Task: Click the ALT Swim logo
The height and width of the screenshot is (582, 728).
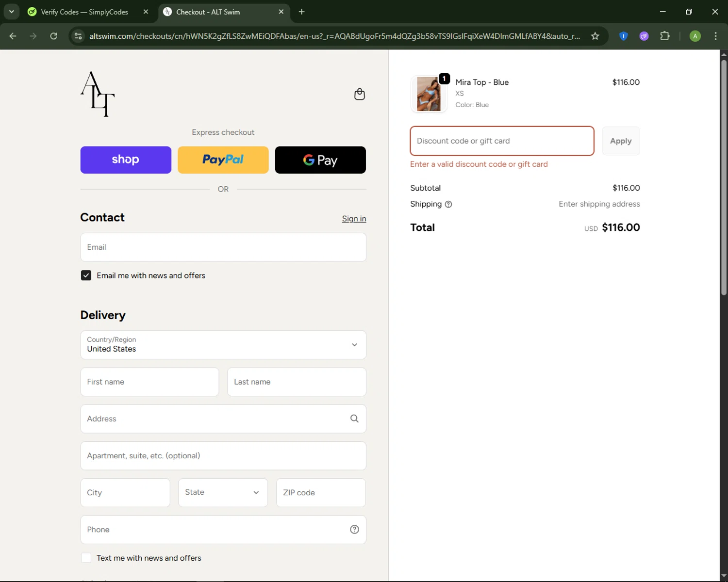Action: click(x=98, y=94)
